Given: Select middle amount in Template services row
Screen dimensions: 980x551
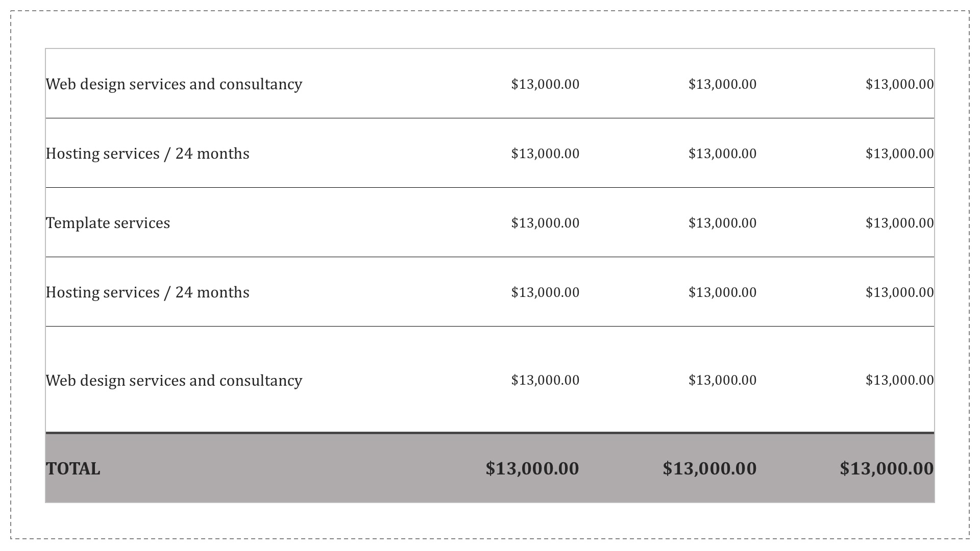Looking at the screenshot, I should [x=722, y=223].
